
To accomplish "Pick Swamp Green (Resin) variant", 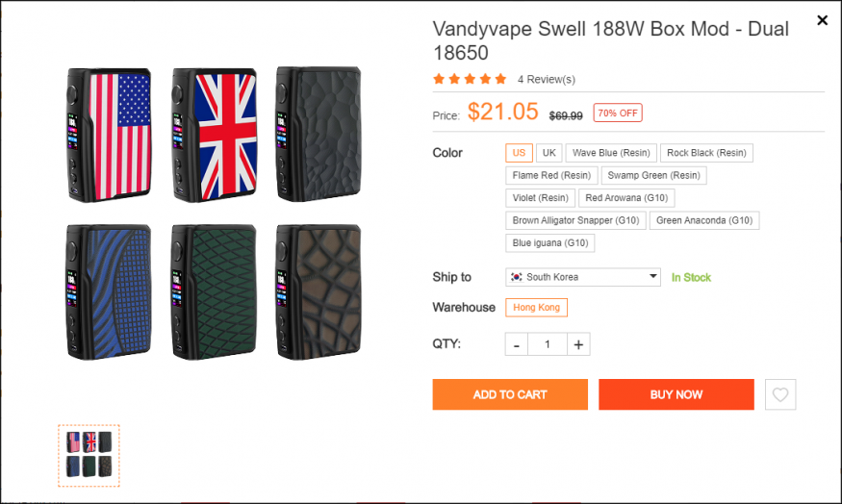I will 653,175.
